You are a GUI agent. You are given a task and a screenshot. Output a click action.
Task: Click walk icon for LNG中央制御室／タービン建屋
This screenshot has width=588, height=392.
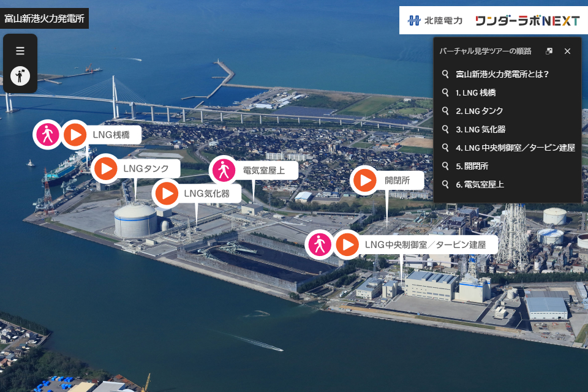point(319,245)
